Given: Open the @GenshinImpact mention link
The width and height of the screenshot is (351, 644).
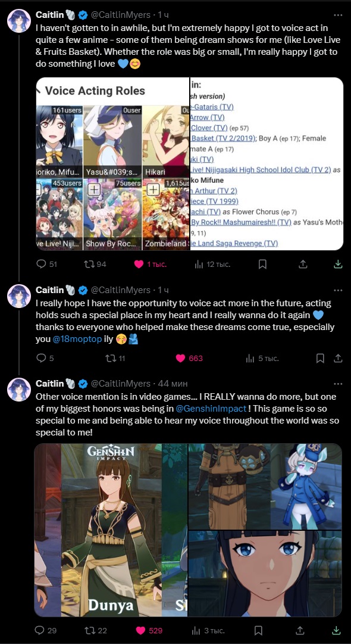Looking at the screenshot, I should (211, 409).
